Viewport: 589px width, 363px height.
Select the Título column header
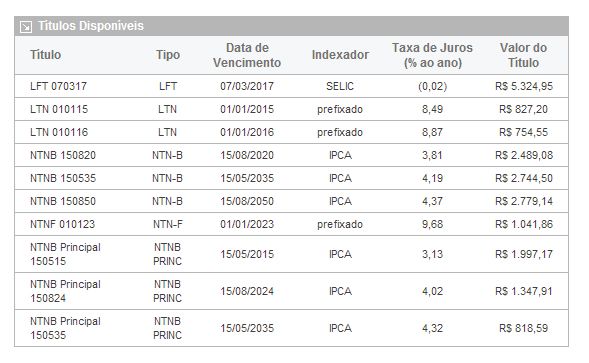point(45,55)
